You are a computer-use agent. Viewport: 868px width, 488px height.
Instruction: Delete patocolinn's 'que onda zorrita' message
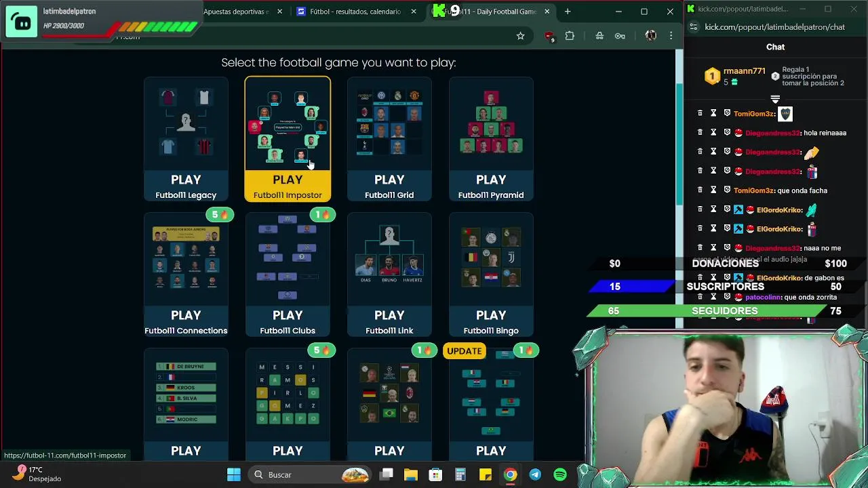[x=700, y=297]
